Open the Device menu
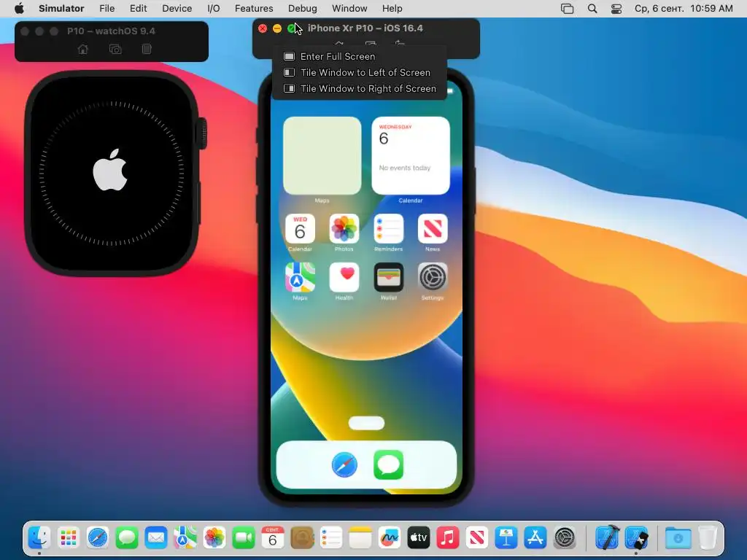The width and height of the screenshot is (747, 560). [177, 8]
